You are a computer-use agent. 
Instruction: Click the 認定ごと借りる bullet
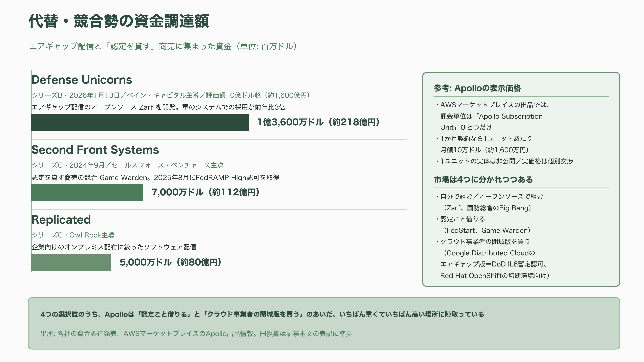[x=460, y=219]
